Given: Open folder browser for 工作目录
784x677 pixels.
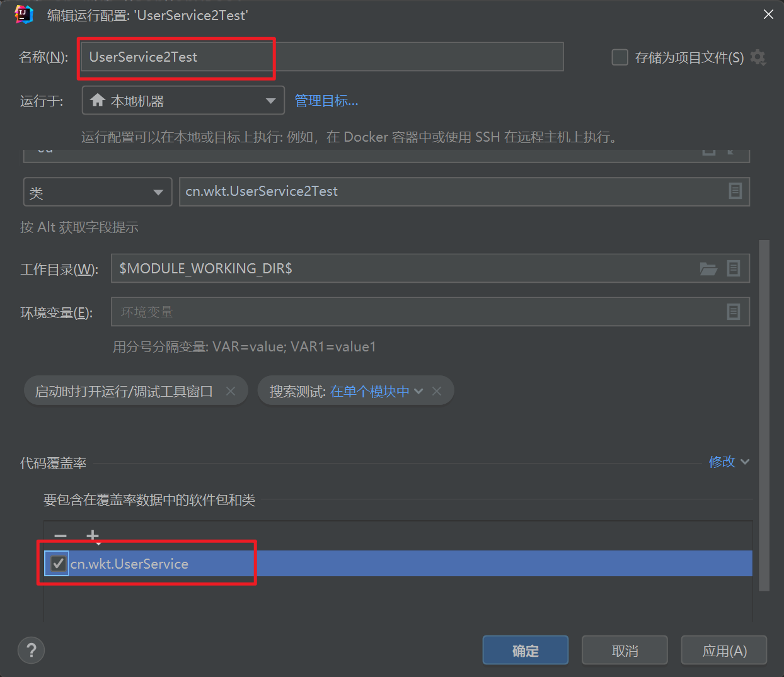Looking at the screenshot, I should coord(708,269).
